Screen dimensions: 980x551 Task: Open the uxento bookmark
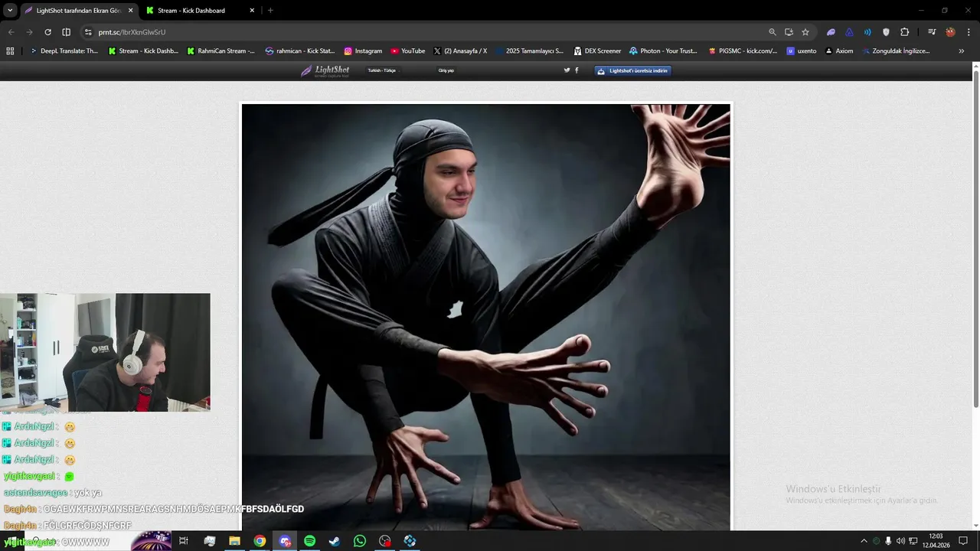[802, 51]
